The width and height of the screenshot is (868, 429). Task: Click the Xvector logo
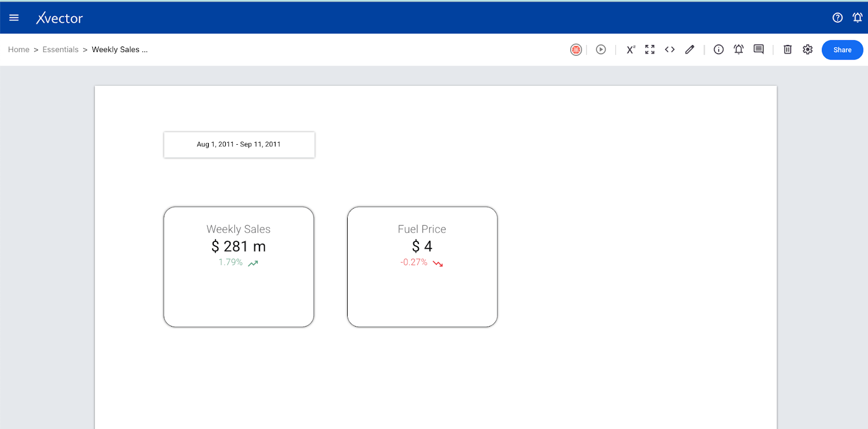pos(60,18)
